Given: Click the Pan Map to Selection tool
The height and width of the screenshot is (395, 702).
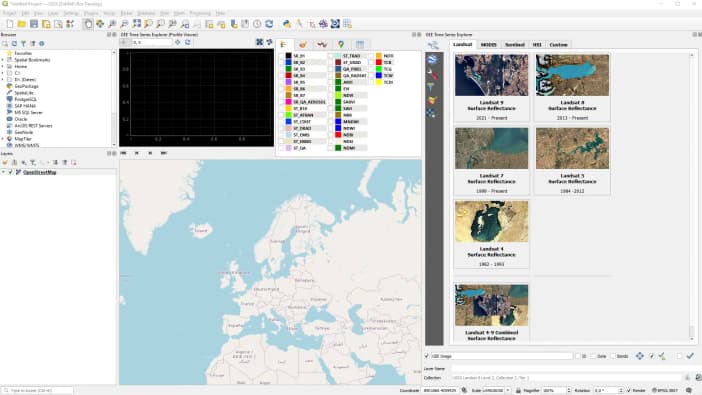Looking at the screenshot, I should [x=100, y=24].
